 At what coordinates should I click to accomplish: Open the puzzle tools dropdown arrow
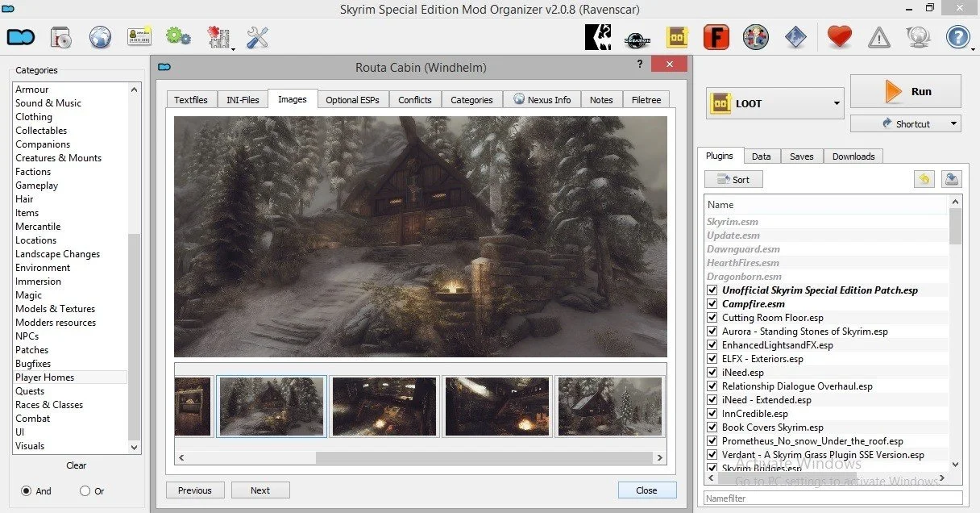pos(233,48)
